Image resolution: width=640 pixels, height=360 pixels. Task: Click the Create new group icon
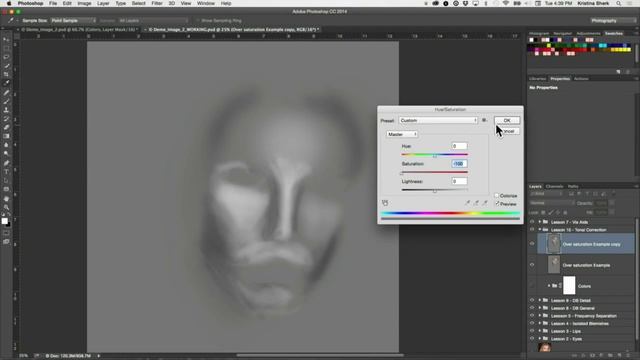pyautogui.click(x=611, y=356)
